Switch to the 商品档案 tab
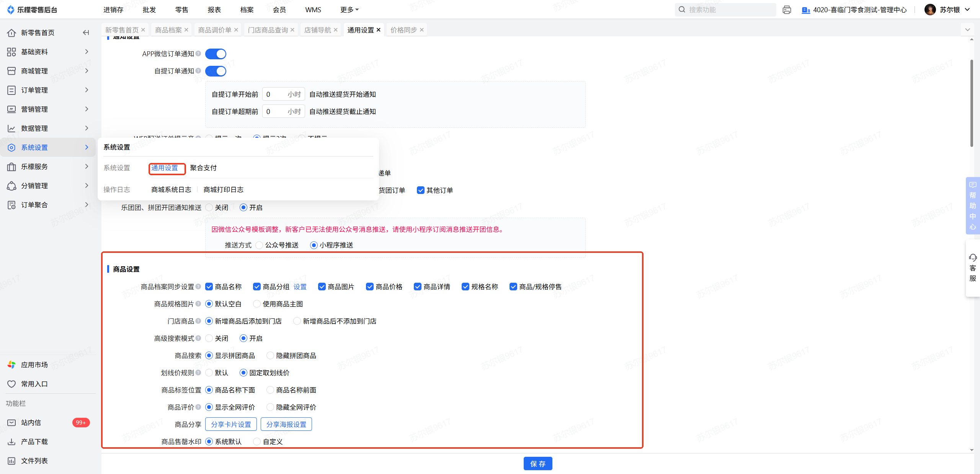 168,30
